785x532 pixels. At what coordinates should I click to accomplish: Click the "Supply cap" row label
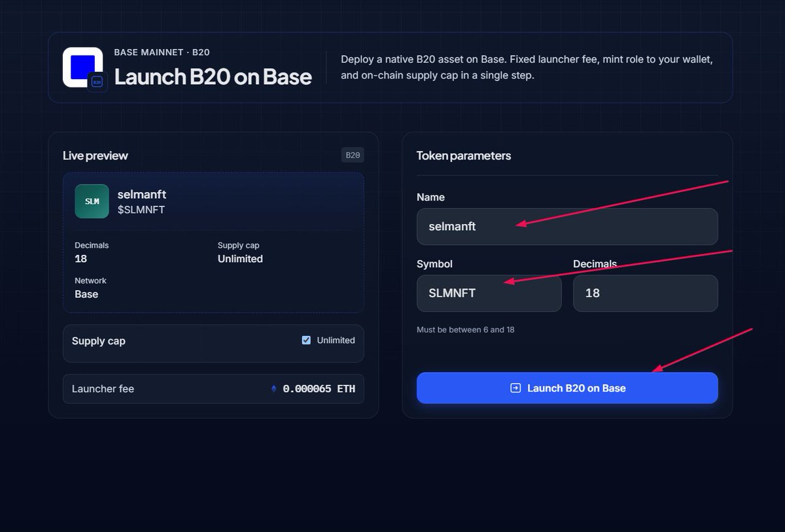tap(98, 341)
